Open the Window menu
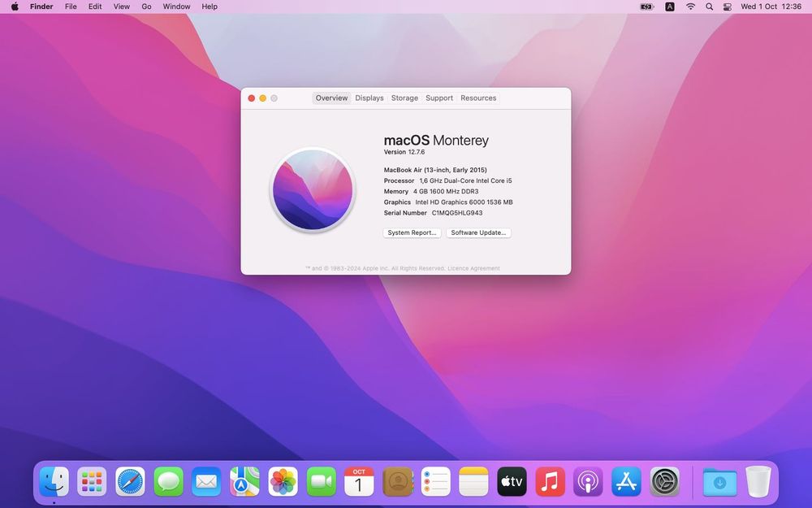 coord(176,7)
